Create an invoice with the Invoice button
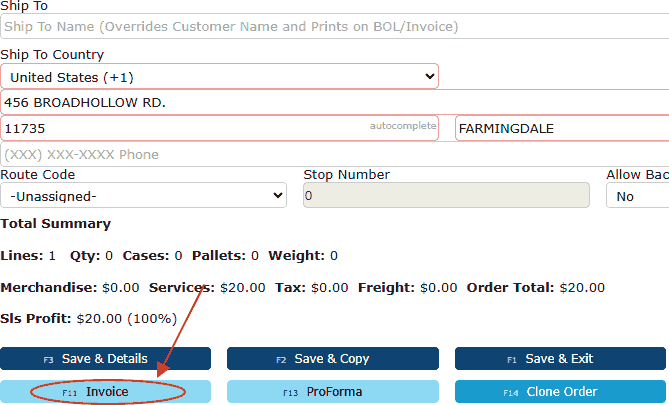669x405 pixels. [x=105, y=392]
